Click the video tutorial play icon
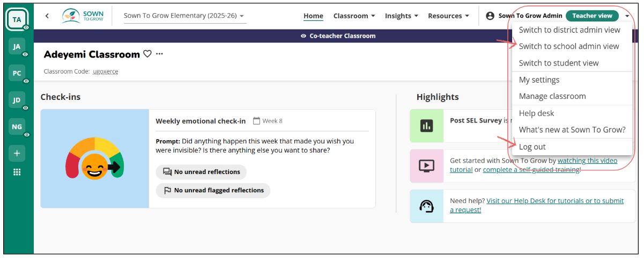644x260 pixels. pos(427,166)
